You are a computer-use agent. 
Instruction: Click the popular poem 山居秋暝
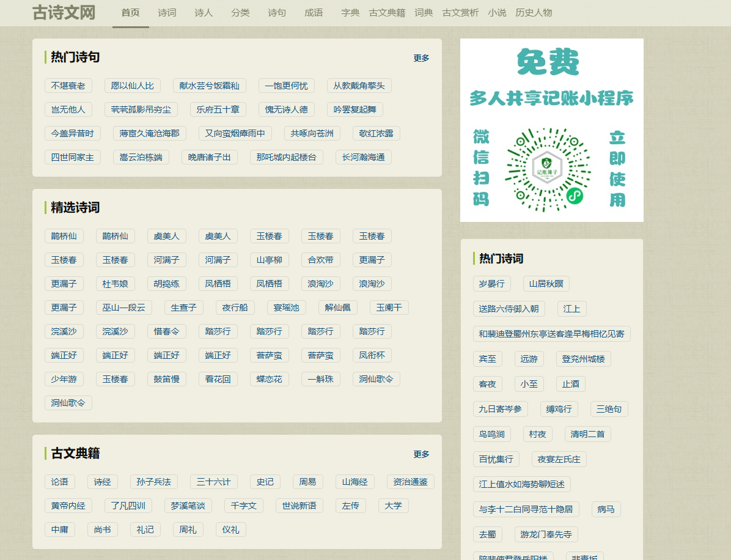point(546,284)
